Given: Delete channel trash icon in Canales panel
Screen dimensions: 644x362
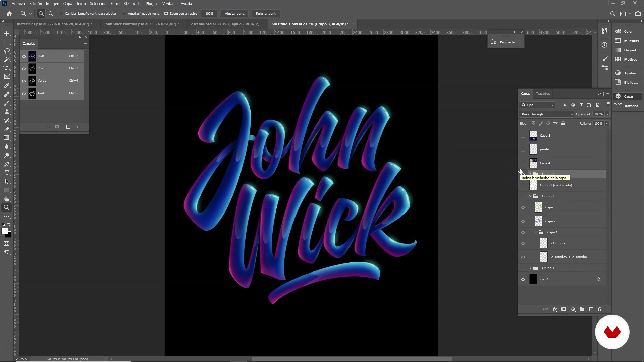Looking at the screenshot, I should coord(78,127).
